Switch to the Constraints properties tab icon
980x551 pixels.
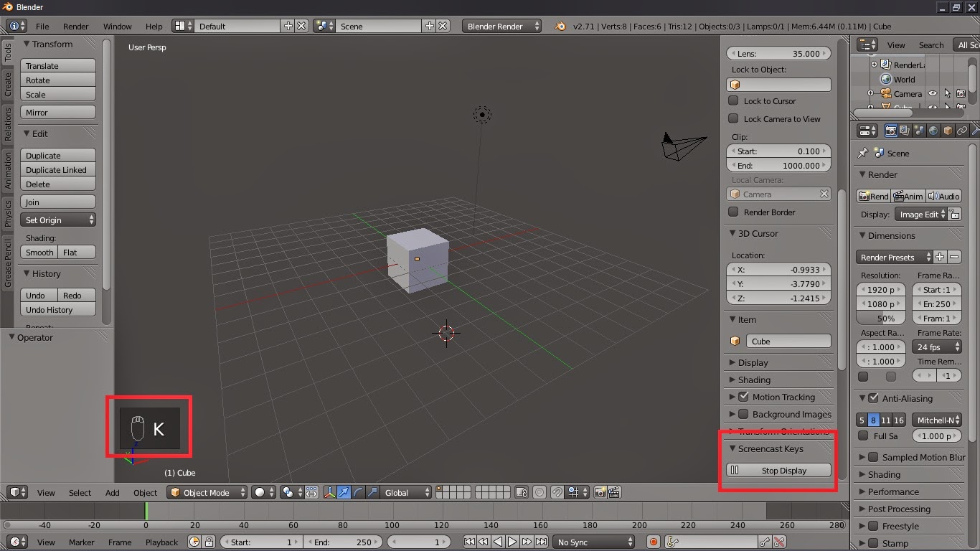pos(962,131)
